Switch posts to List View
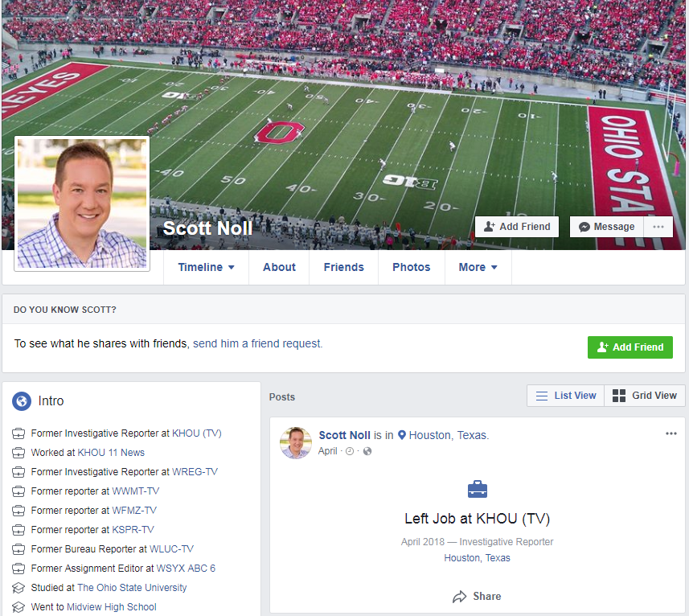 (x=565, y=395)
